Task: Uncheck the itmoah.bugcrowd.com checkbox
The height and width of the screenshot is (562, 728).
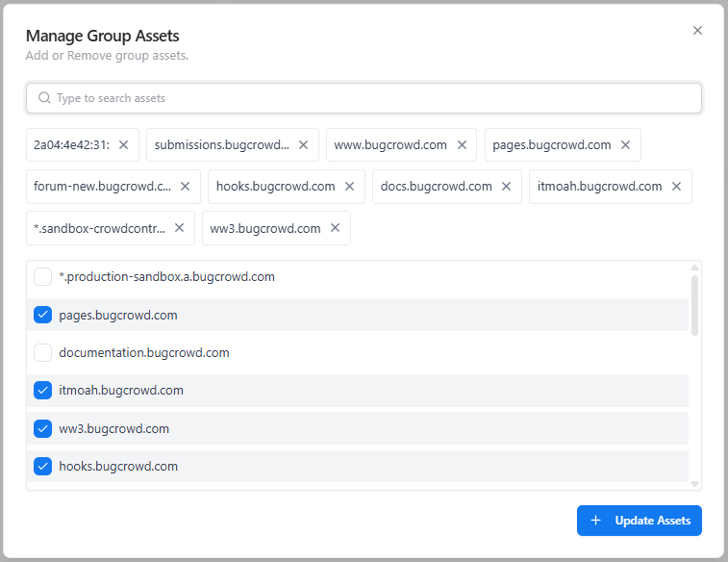Action: [42, 391]
